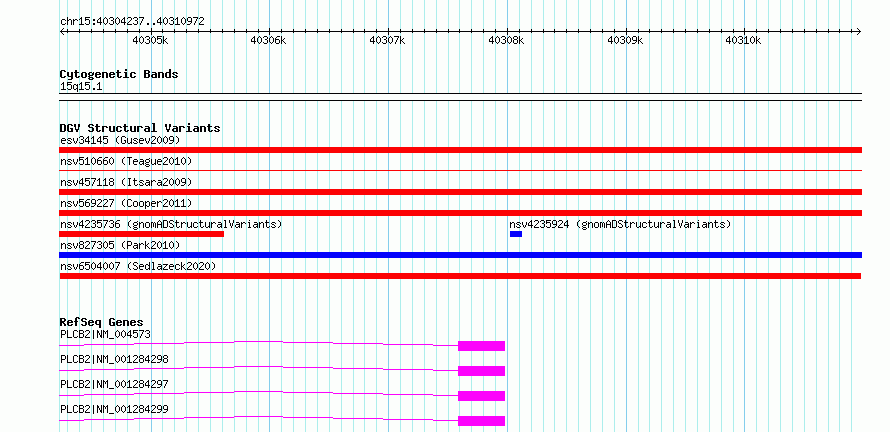Click the PLCB2|NM_001284299 intron line
The image size is (890, 432).
[259, 418]
